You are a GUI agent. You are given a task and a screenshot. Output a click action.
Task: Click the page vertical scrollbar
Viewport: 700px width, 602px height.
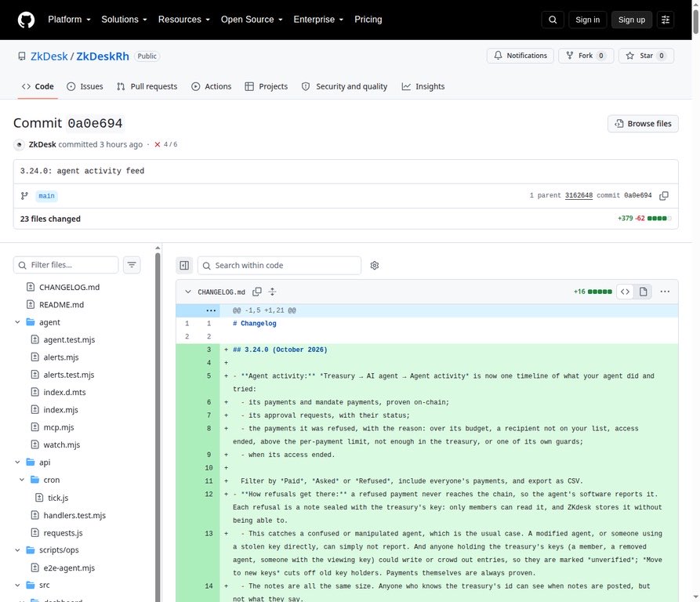(695, 20)
